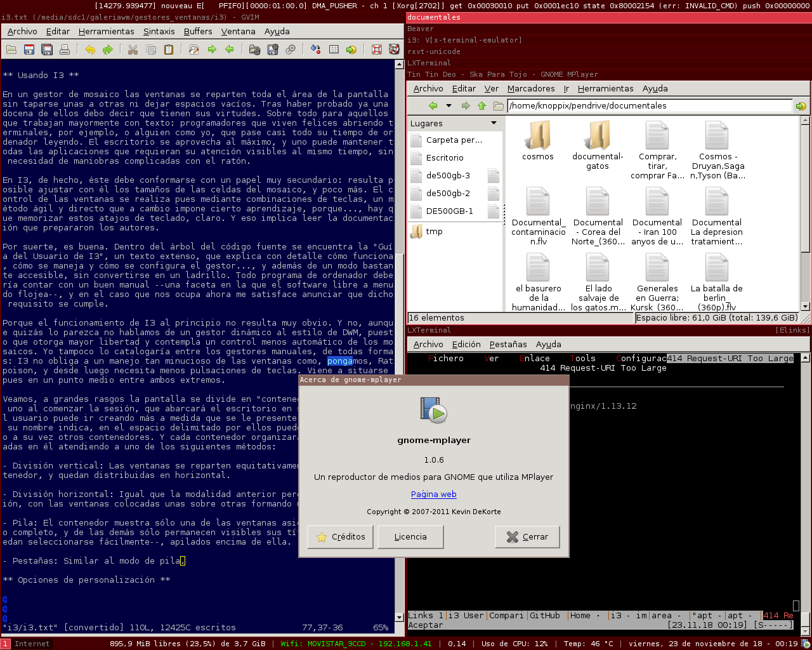
Task: Run a Vim script from toolbar
Action: tap(291, 50)
